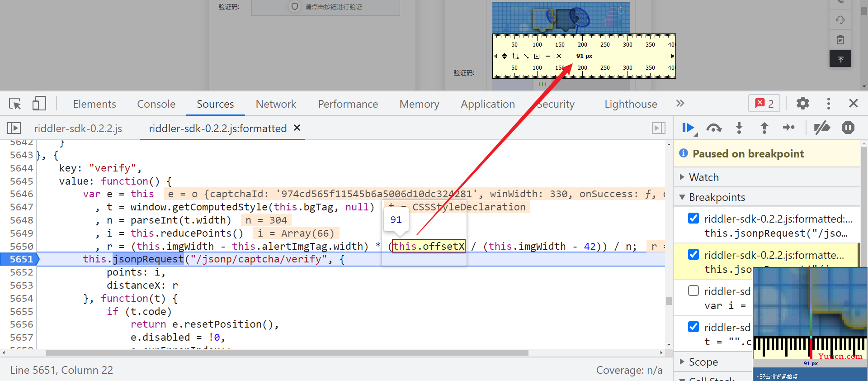Deactivate all breakpoints icon
Viewport: 868px width, 381px height.
pos(821,128)
